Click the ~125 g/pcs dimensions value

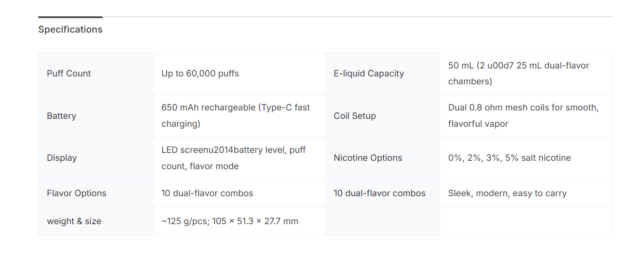coord(230,221)
